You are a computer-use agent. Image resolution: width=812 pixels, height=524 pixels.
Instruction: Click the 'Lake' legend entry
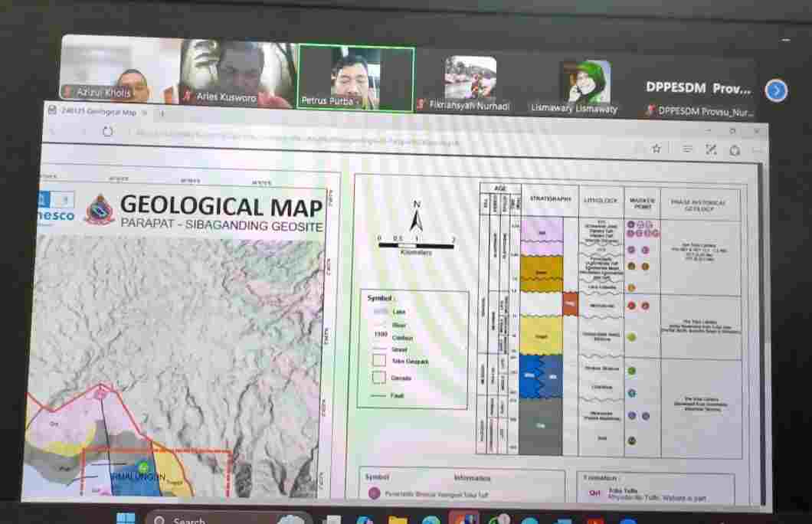coord(389,311)
